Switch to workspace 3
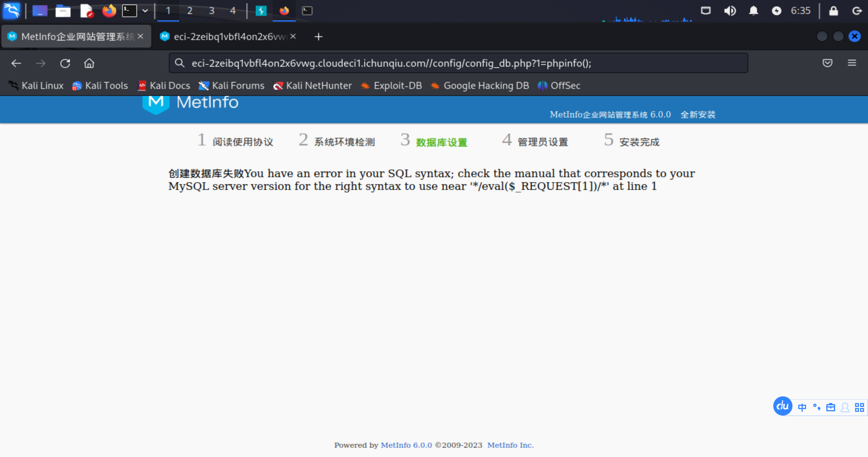The height and width of the screenshot is (457, 868). [212, 11]
